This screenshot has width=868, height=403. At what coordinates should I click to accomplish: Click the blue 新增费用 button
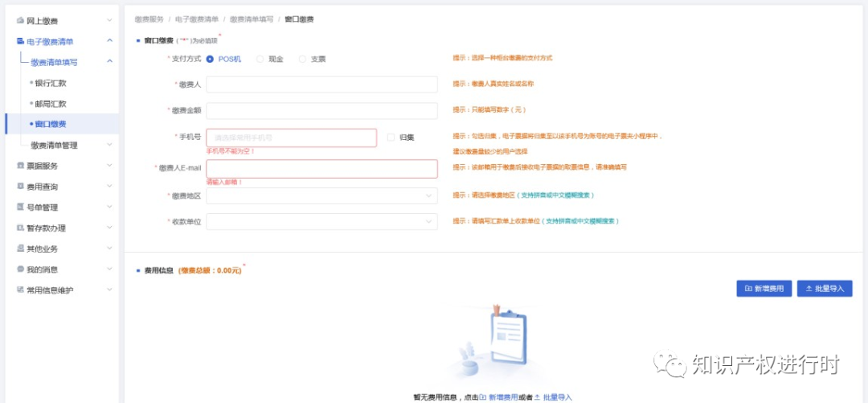pos(764,288)
